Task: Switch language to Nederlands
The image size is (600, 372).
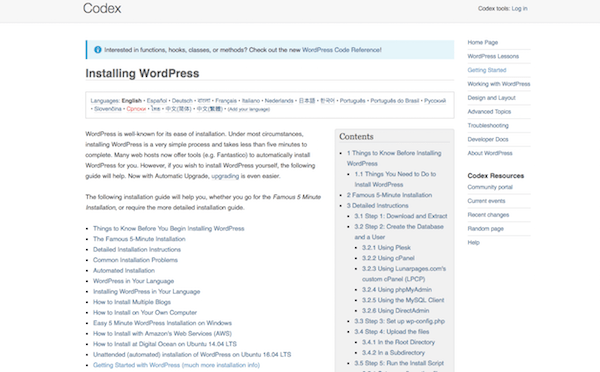Action: tap(279, 101)
